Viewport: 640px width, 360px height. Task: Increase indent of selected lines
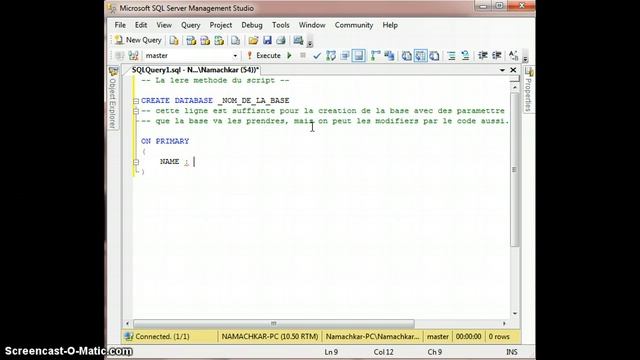[497, 56]
